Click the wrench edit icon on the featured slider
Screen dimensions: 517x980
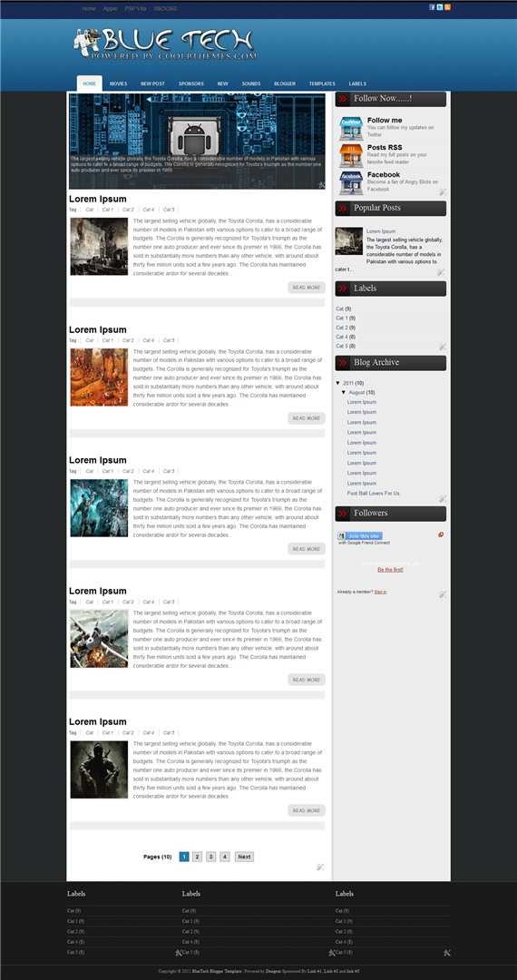322,185
